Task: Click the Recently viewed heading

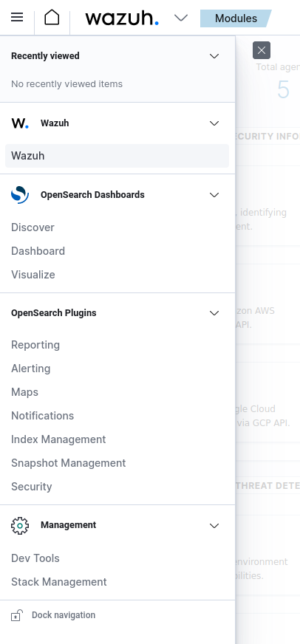Action: pos(45,56)
